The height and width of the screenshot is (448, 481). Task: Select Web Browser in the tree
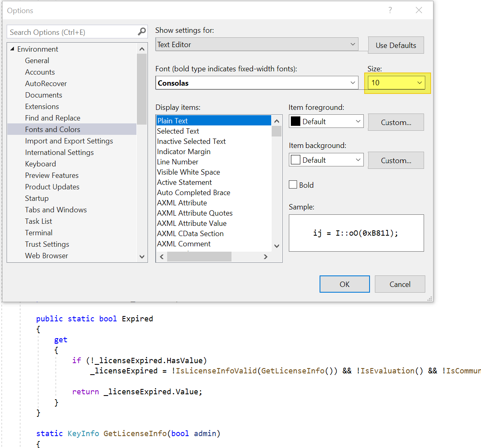tap(46, 256)
